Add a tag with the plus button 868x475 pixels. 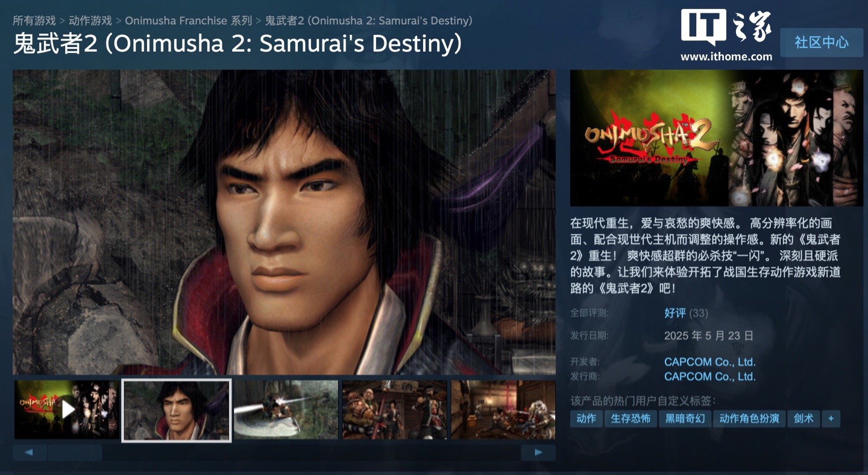click(830, 418)
